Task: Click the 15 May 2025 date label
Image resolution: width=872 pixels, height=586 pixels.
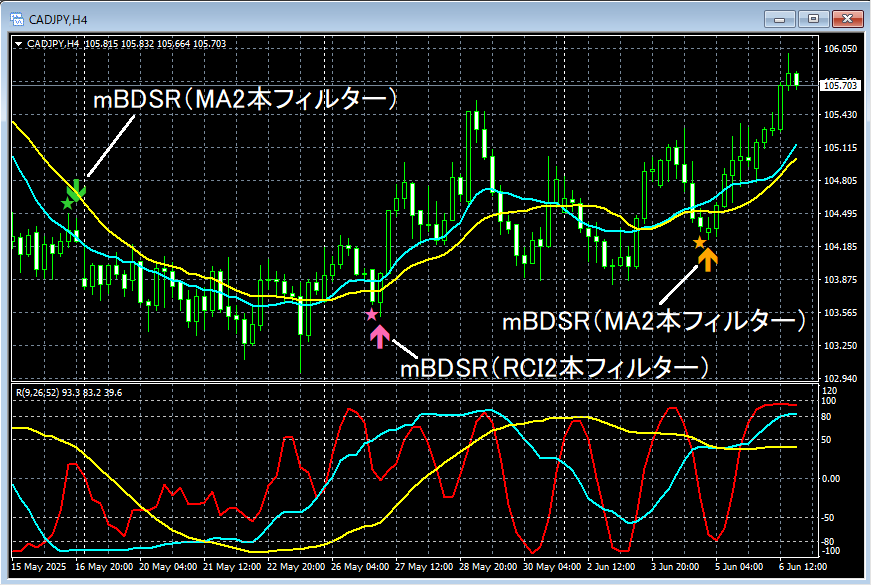Action: (x=38, y=567)
